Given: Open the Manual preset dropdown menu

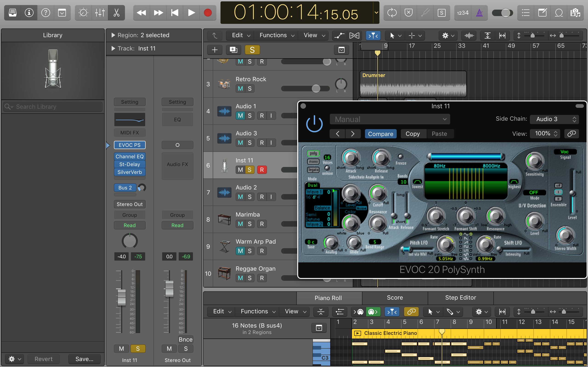Looking at the screenshot, I should coord(390,119).
